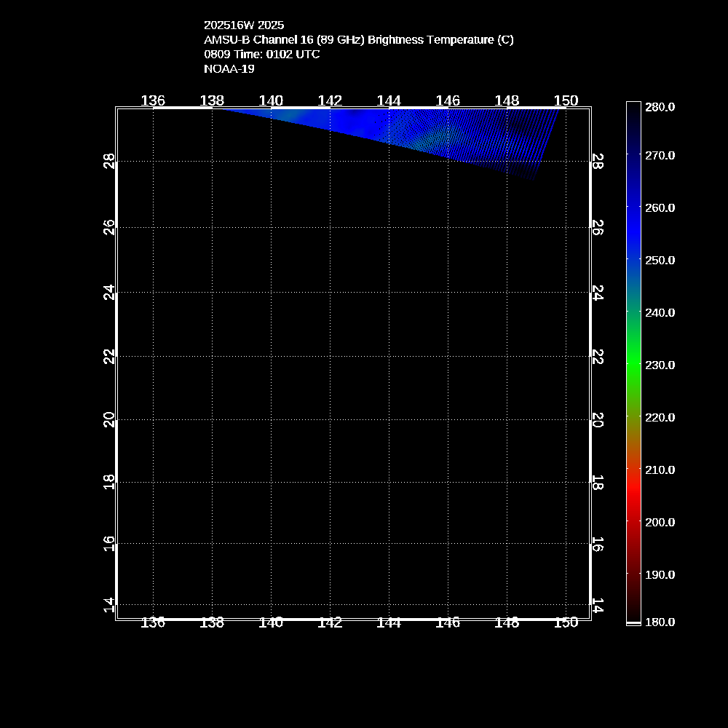Viewport: 728px width, 728px height.
Task: Click latitude label 24 on right axis
Action: coord(596,293)
